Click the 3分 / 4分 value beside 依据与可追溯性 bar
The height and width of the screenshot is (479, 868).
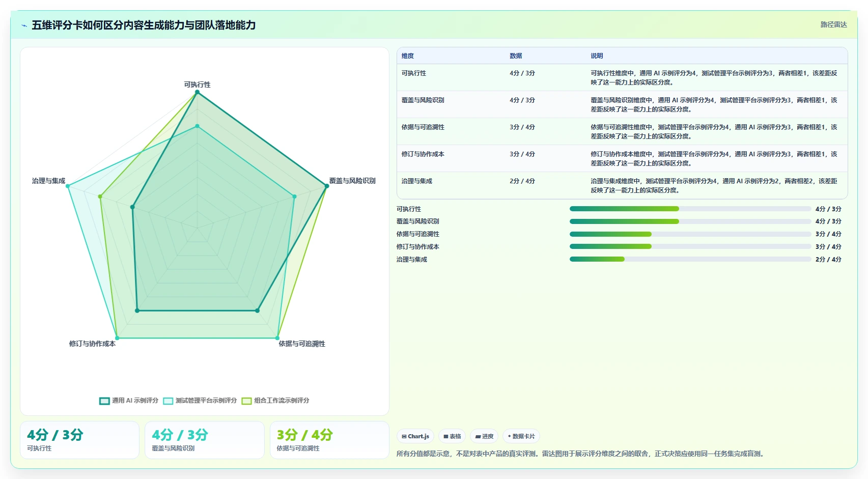coord(828,234)
